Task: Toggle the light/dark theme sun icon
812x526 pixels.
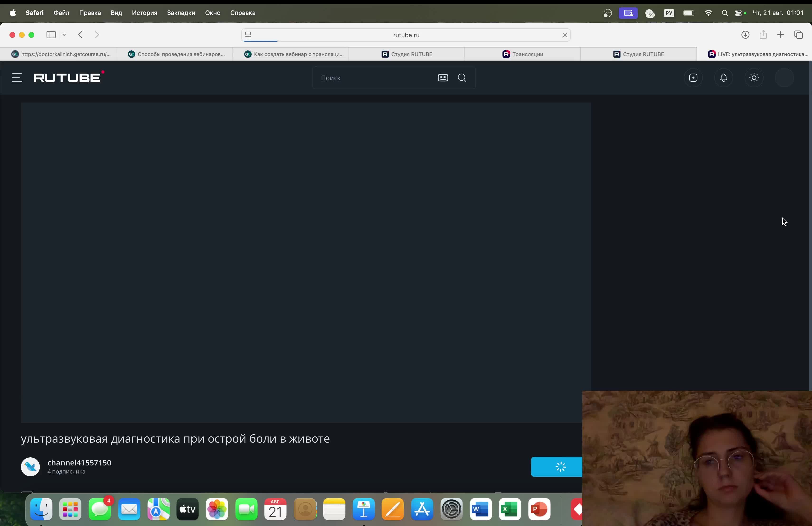Action: 754,78
